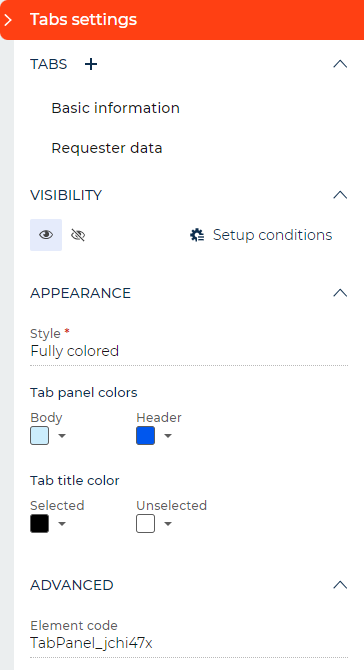Collapse the APPEARANCE section
Viewport: 364px width, 670px height.
point(340,293)
